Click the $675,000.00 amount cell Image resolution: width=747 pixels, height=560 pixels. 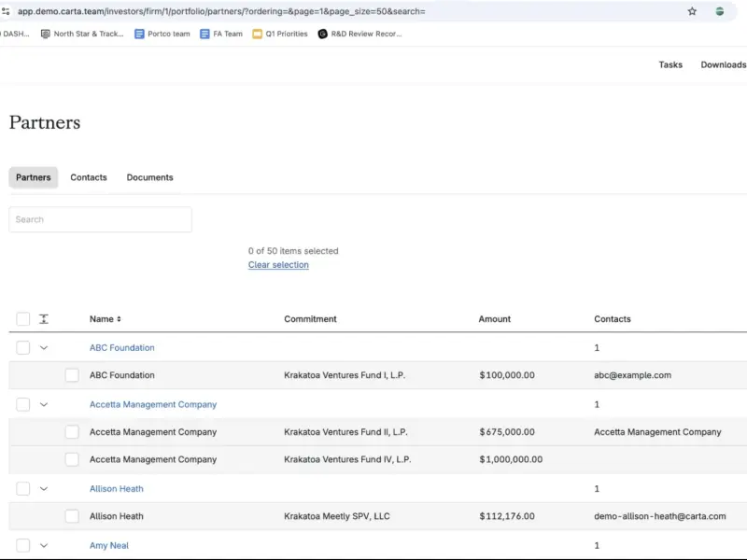coord(507,432)
